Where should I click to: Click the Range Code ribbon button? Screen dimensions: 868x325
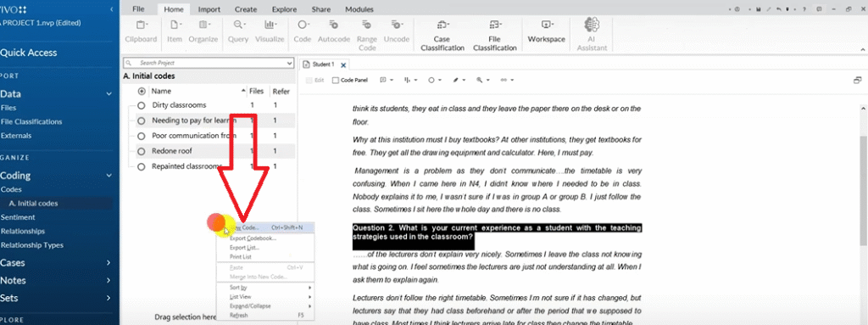366,36
